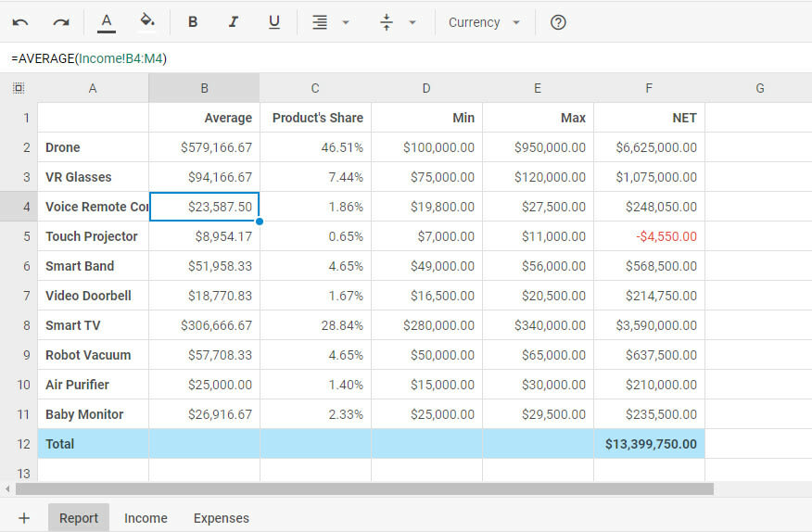Screen dimensions: 812x532
Task: Select the $6,625,000.00 NET cell
Action: pos(650,147)
